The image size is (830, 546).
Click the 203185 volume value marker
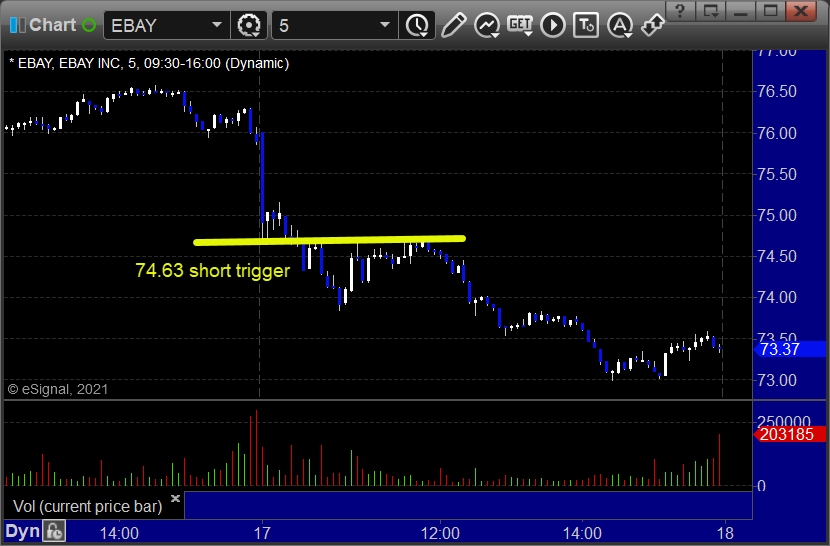pos(788,434)
